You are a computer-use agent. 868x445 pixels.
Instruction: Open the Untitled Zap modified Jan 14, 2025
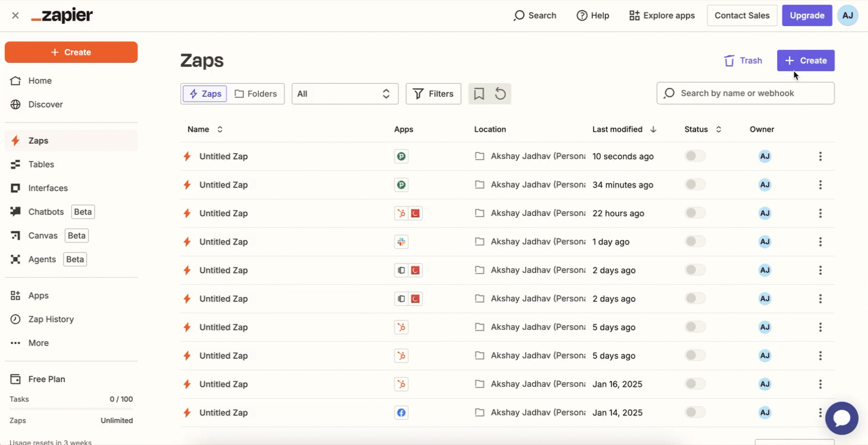point(223,413)
